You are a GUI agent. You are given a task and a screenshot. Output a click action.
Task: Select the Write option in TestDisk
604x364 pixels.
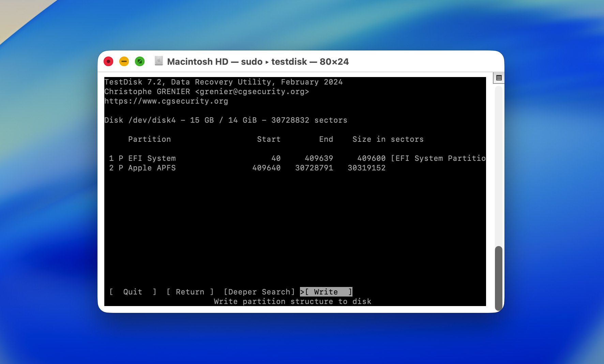click(x=326, y=292)
